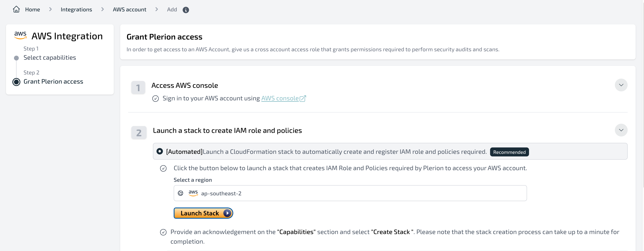Click the Access AWS console title
Image resolution: width=644 pixels, height=251 pixels.
pyautogui.click(x=185, y=85)
